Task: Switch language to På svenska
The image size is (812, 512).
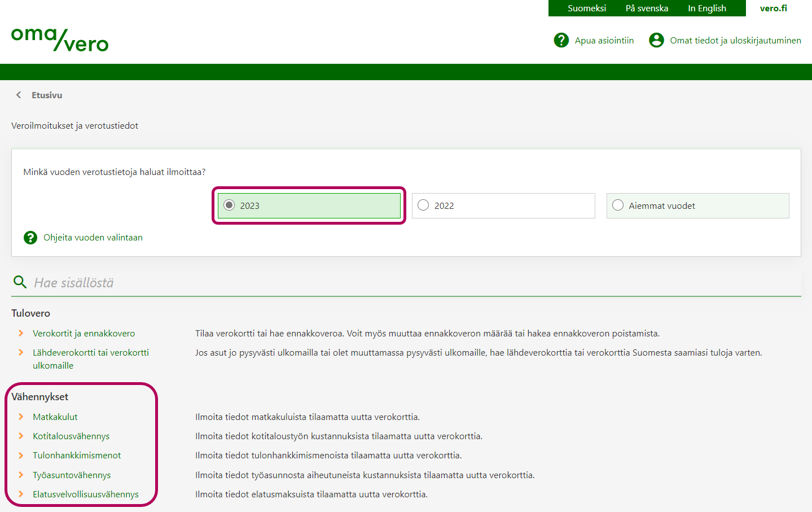Action: point(647,8)
